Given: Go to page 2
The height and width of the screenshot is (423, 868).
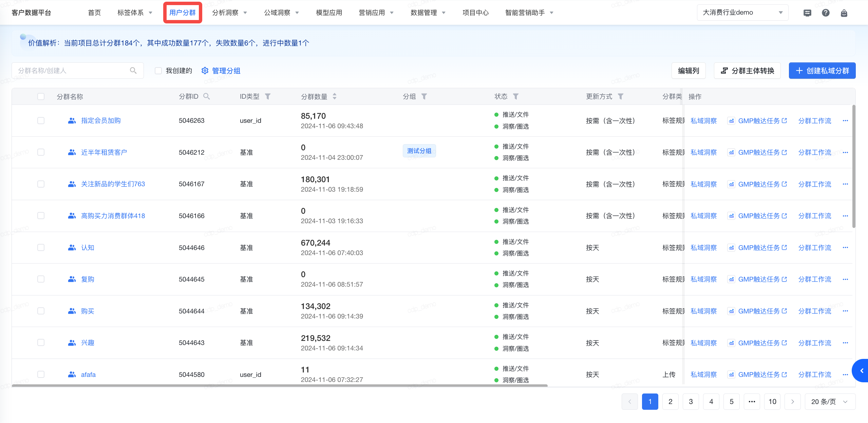Looking at the screenshot, I should click(x=671, y=402).
